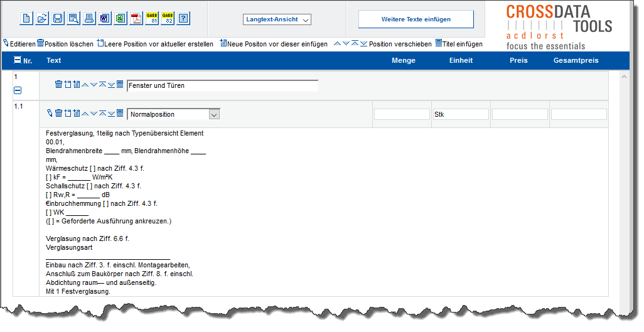The image size is (644, 332).
Task: Collapse title 1 with minus box
Action: [18, 90]
